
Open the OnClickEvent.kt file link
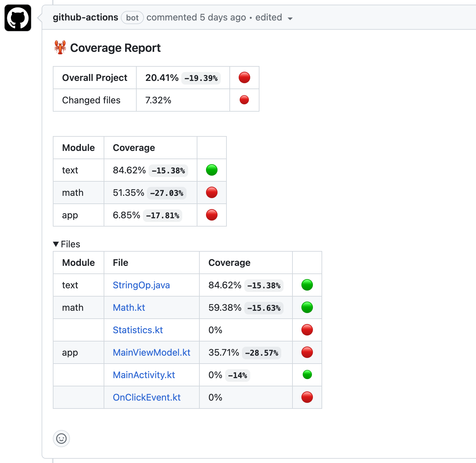coord(147,397)
